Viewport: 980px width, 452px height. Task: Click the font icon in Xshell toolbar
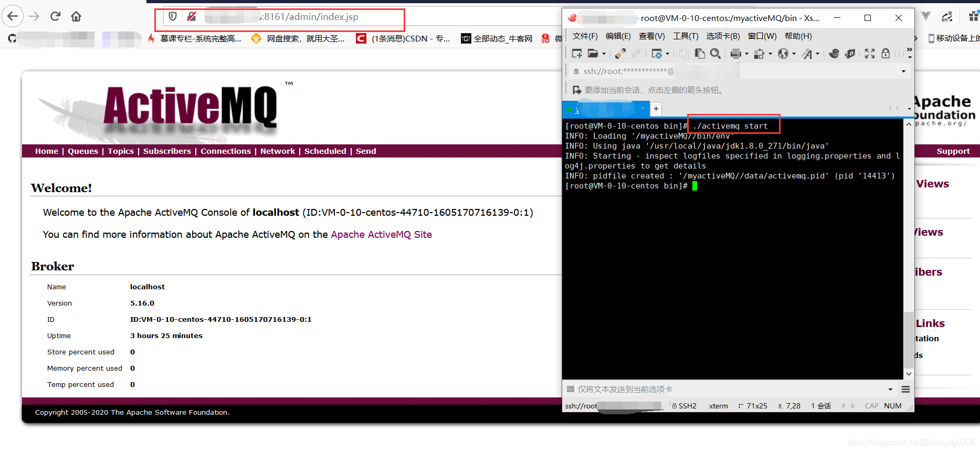tap(807, 54)
